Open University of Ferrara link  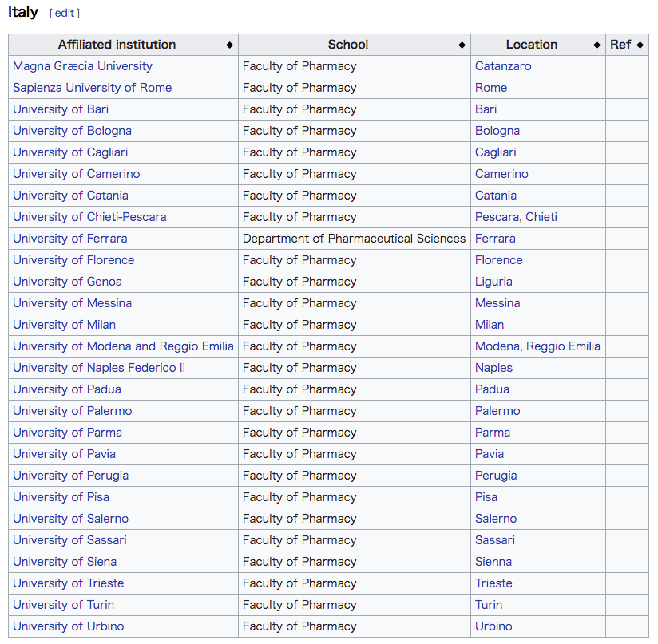tap(70, 238)
